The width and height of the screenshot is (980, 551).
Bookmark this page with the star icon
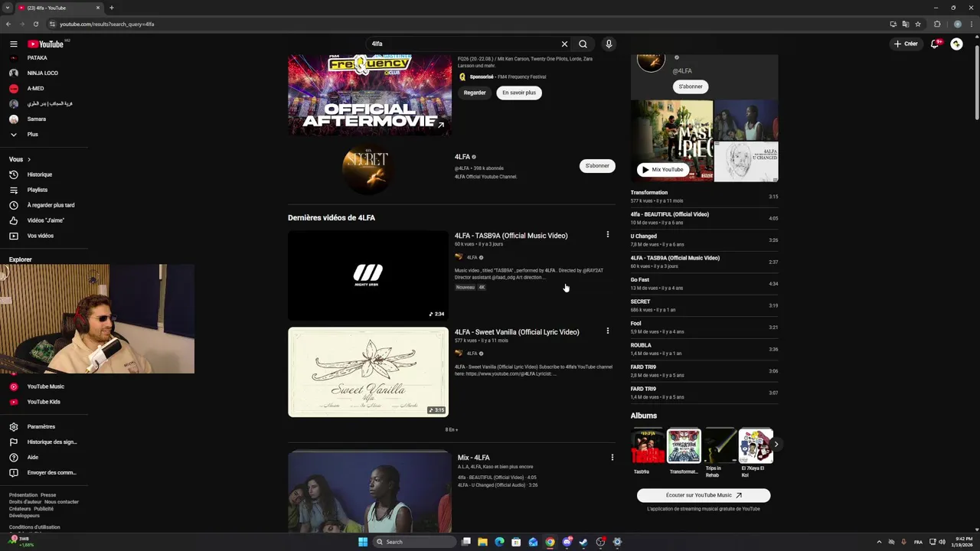918,24
